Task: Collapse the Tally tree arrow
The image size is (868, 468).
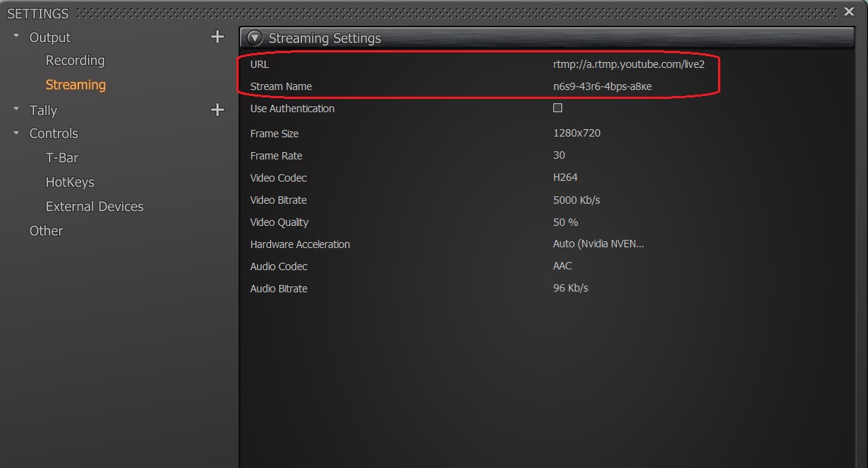Action: pos(16,109)
